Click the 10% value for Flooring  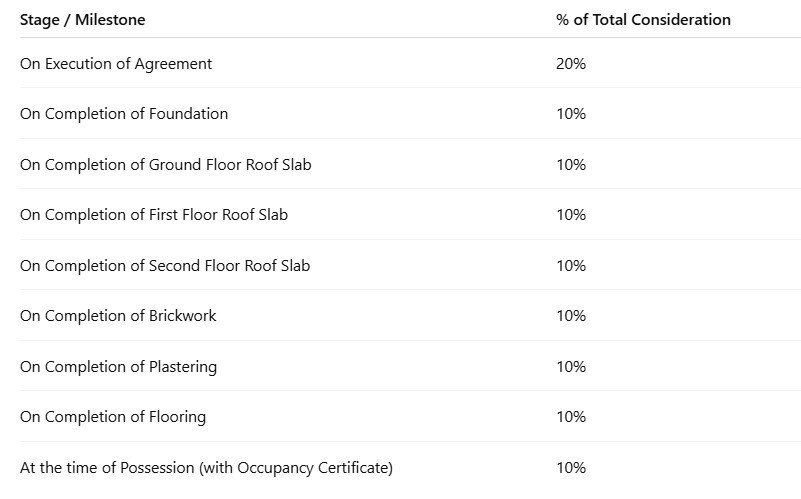[571, 417]
